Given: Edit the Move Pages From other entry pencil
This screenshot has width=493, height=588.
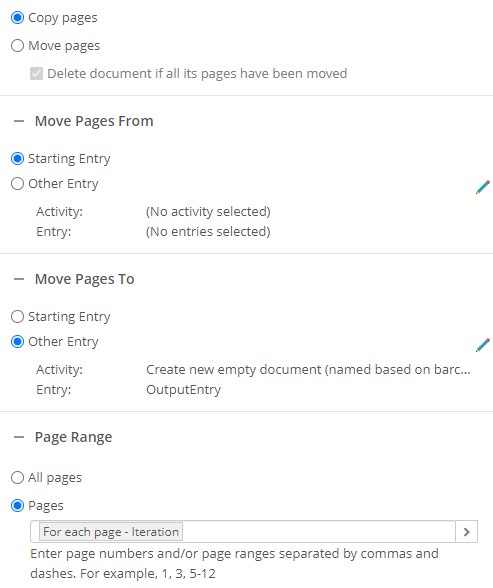Looking at the screenshot, I should [483, 187].
